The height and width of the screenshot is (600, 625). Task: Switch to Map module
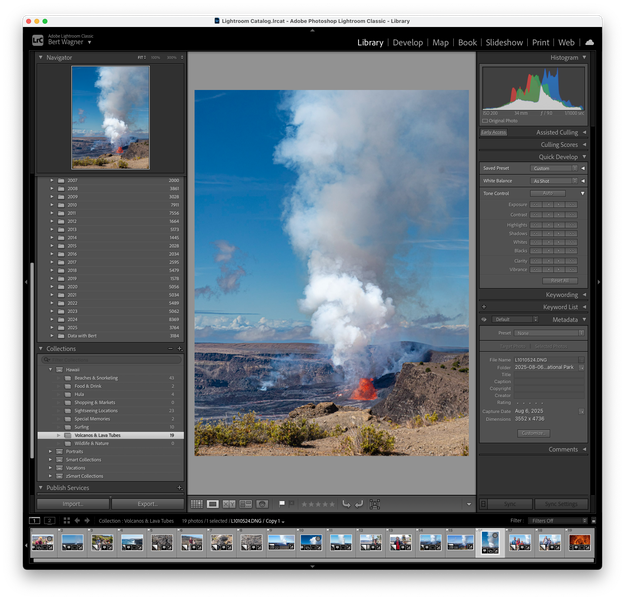click(x=440, y=43)
